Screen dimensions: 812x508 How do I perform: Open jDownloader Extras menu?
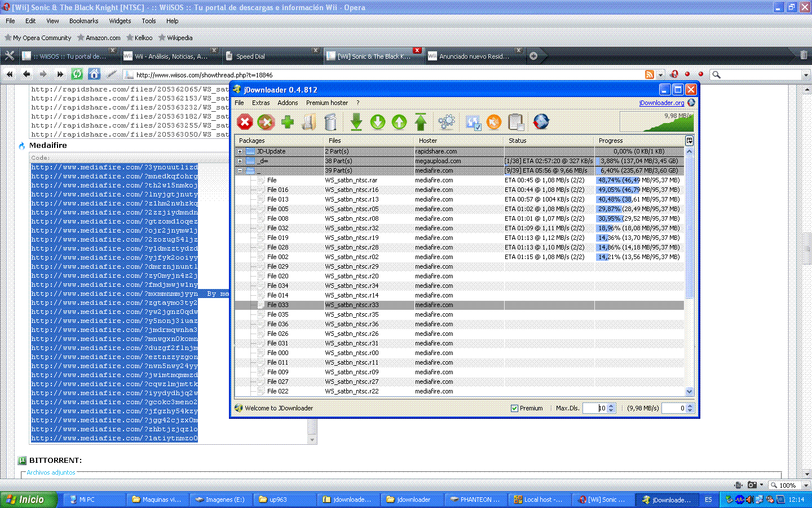point(261,103)
